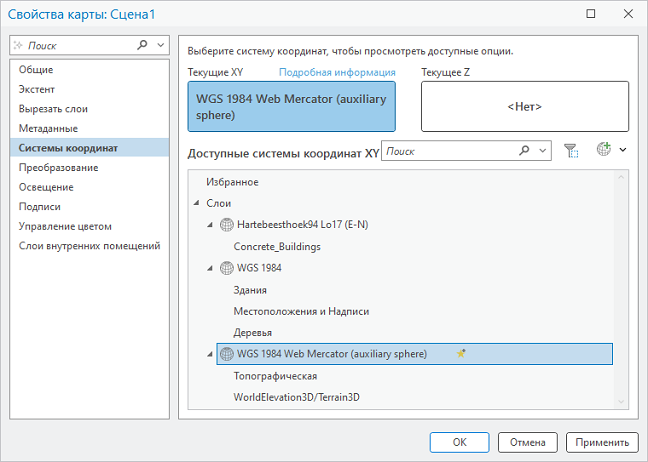Screen dimensions: 648x462
Task: Select the Топографическая layer row
Action: pos(275,376)
